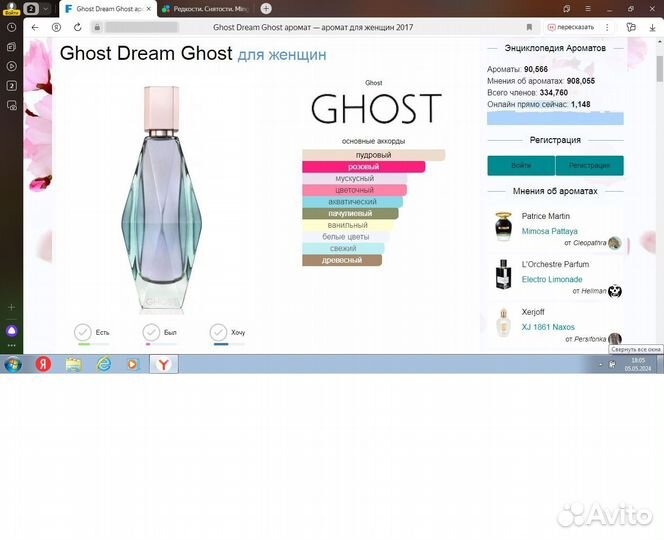Open the Electro Limonade link
The image size is (664, 540).
pos(552,280)
